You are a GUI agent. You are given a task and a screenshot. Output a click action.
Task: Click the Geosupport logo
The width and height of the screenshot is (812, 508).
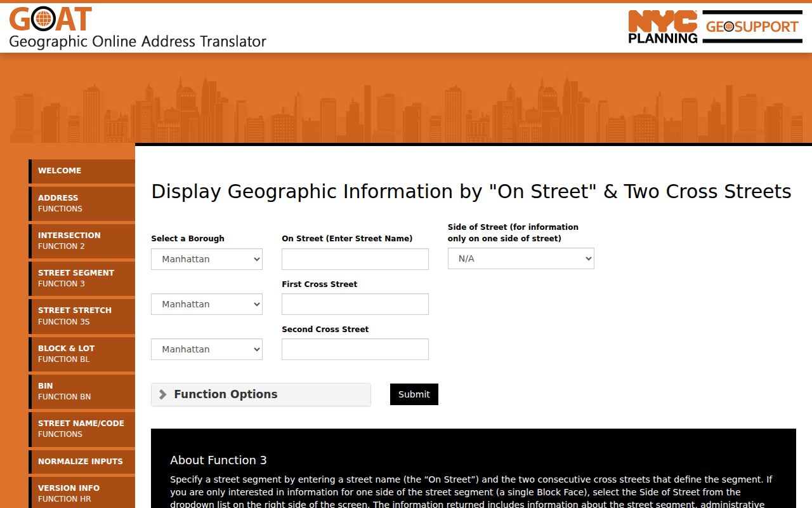[752, 27]
